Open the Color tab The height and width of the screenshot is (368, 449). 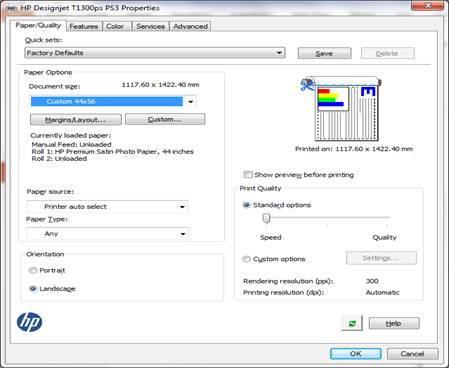click(115, 26)
